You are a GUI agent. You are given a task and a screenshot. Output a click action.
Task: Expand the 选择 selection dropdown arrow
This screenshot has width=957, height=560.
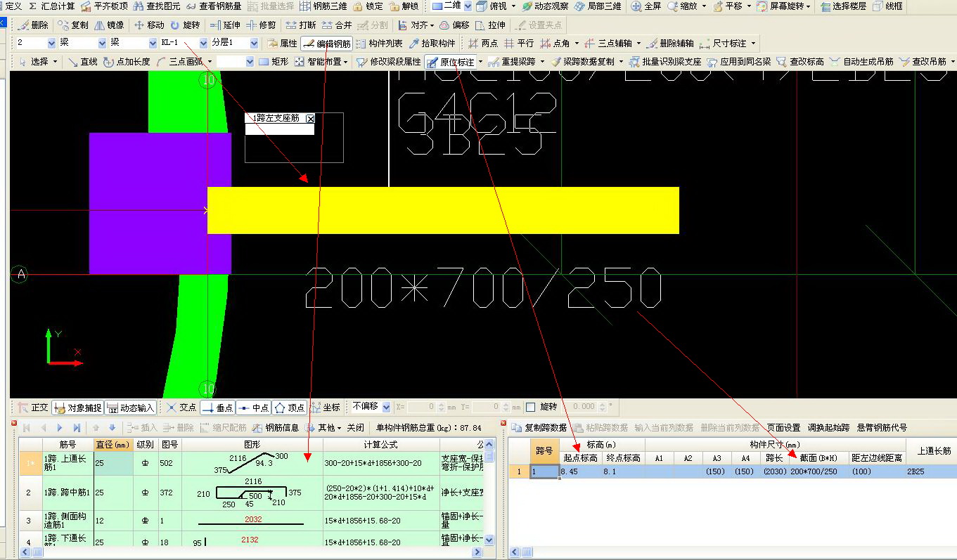click(55, 62)
